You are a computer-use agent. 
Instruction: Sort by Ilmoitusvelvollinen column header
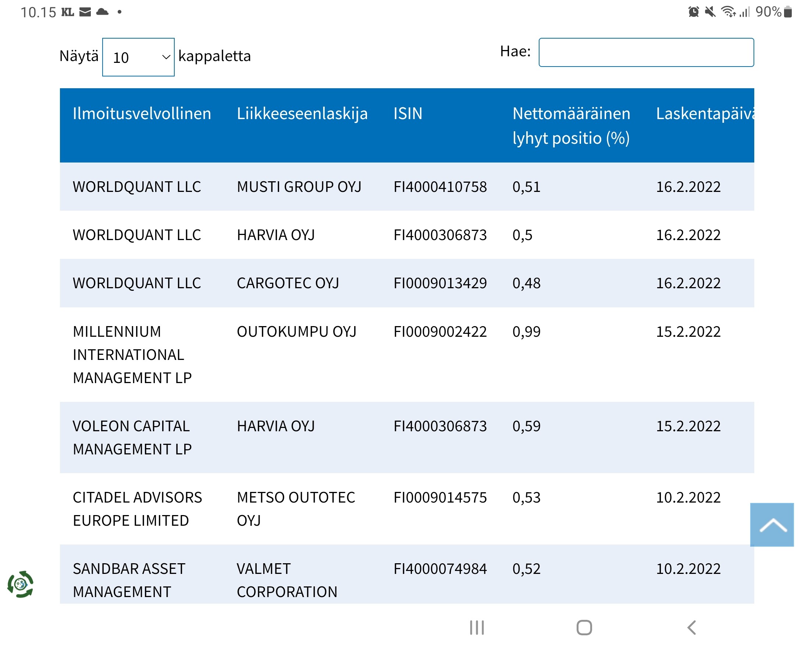(142, 114)
